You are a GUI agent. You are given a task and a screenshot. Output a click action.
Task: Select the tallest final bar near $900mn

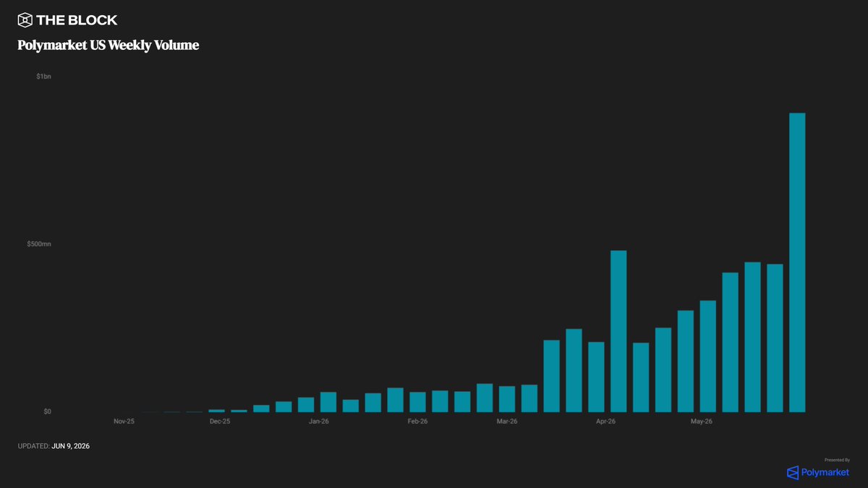click(x=797, y=262)
